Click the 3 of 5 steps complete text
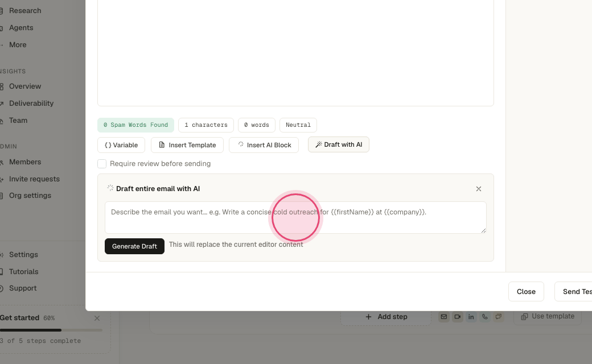The width and height of the screenshot is (592, 364). (x=40, y=341)
